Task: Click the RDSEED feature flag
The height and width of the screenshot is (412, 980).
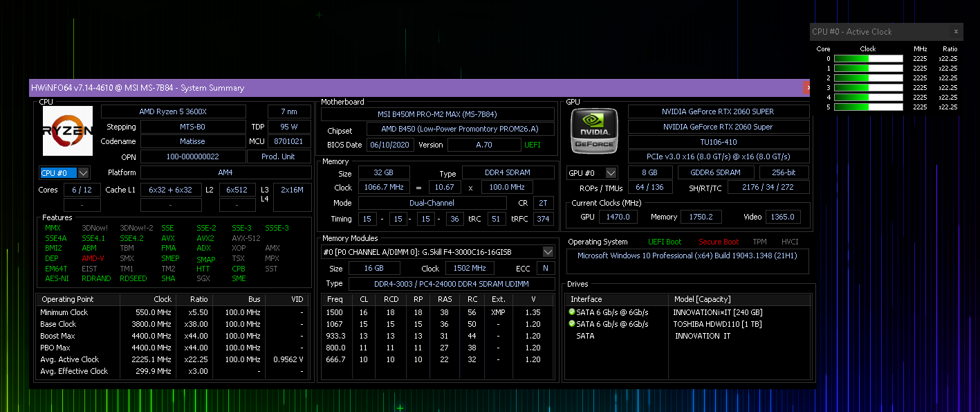Action: pos(133,278)
